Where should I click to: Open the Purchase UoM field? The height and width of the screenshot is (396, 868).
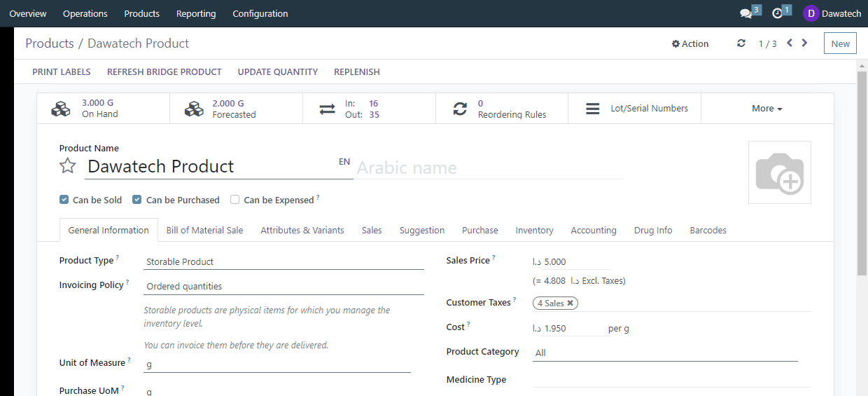tap(276, 391)
